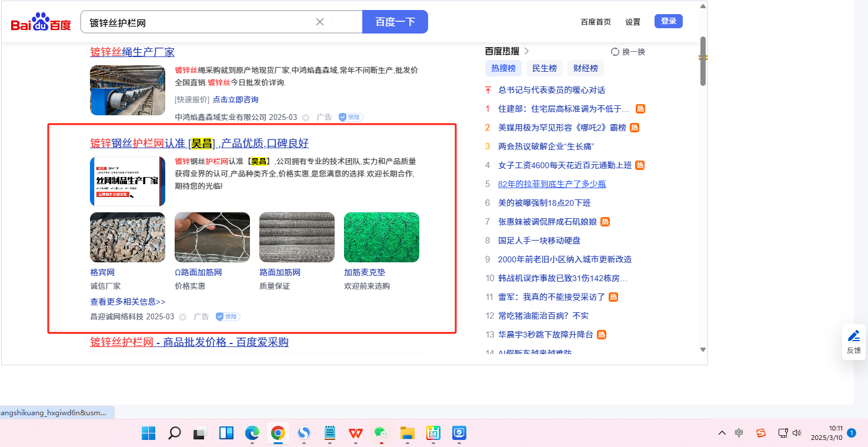Viewport: 868px width, 447px height.
Task: Open the 加筋麦克垫 product link
Action: (x=365, y=272)
